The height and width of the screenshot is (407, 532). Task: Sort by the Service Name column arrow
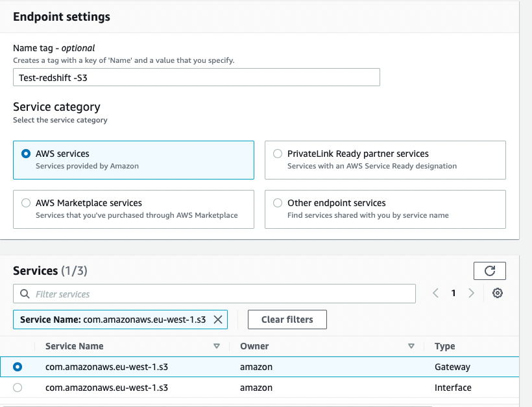(x=217, y=347)
